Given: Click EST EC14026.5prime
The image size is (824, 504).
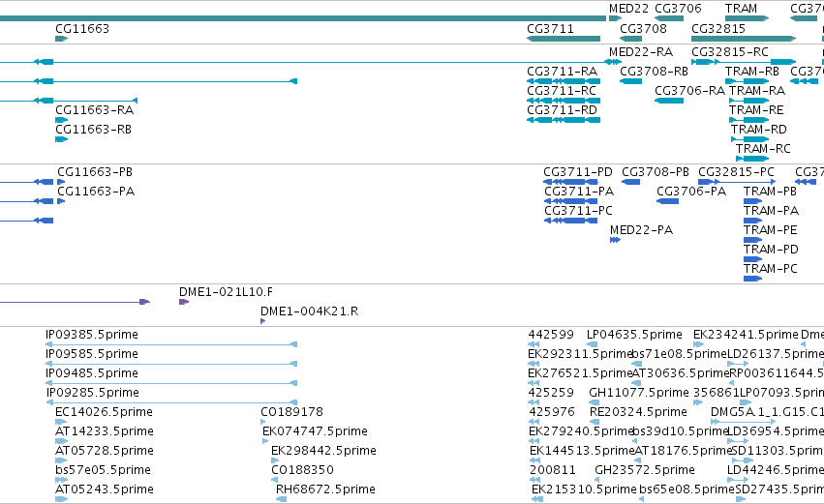Looking at the screenshot, I should point(104,413).
